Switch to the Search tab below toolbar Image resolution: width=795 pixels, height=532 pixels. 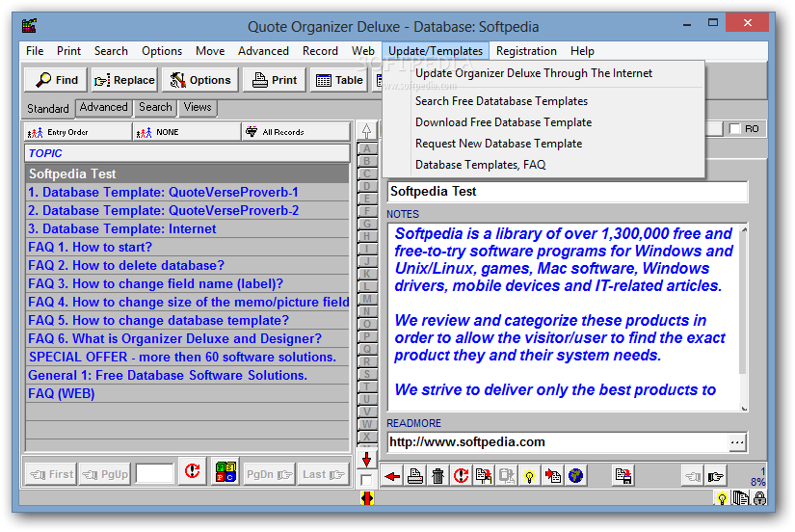155,108
